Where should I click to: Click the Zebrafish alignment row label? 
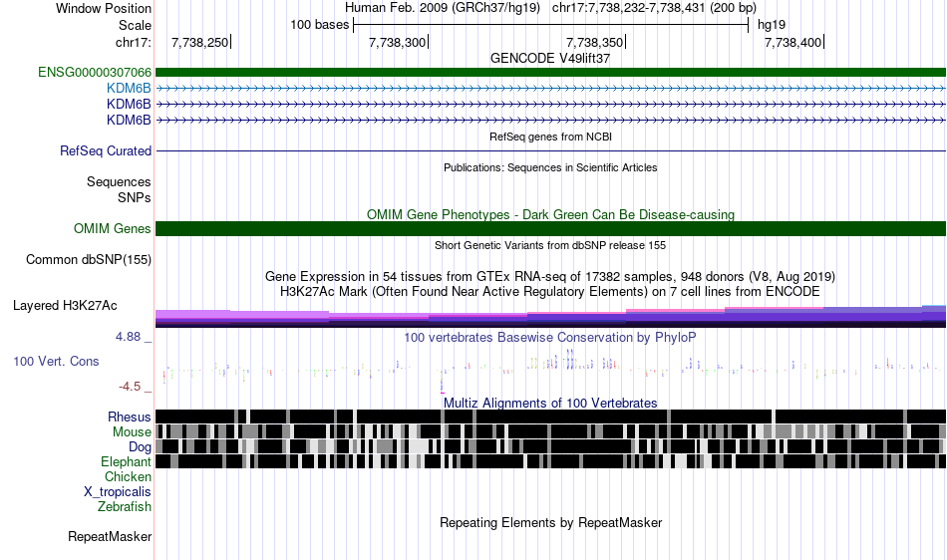tap(125, 507)
